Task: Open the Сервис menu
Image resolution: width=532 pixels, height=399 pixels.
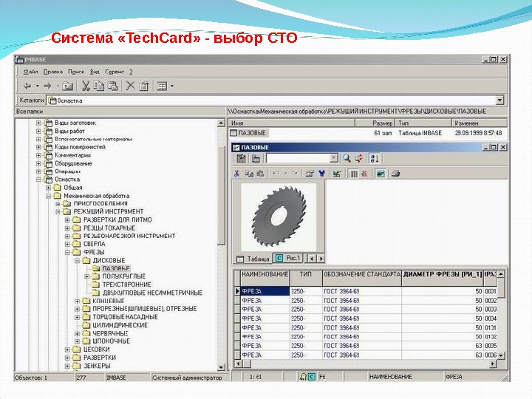Action: coord(115,72)
